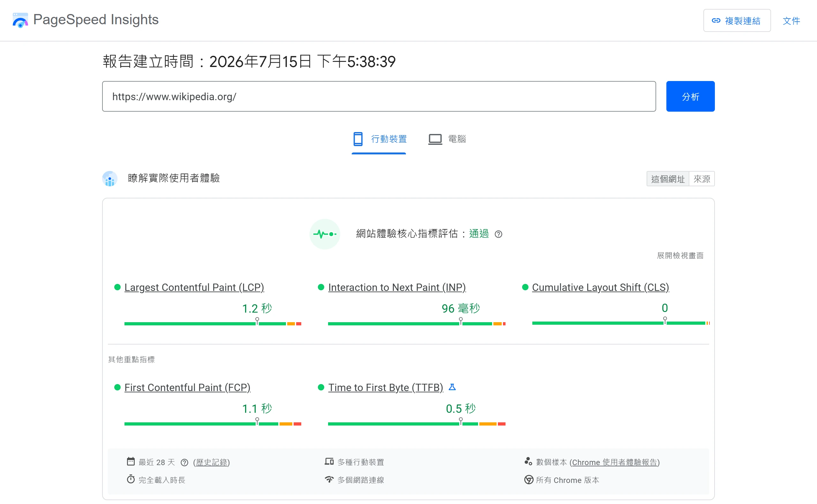Select the 來源 origin toggle option
Viewport: 817px width, 504px height.
[701, 179]
